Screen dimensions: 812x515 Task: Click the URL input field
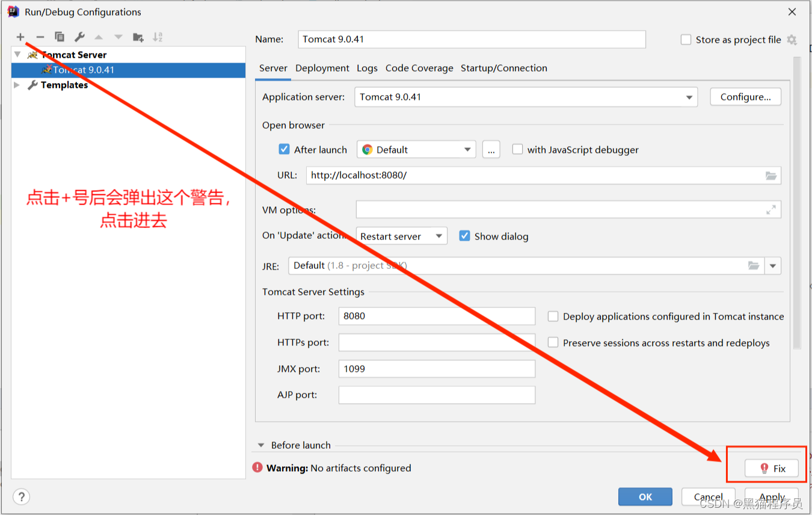pos(544,175)
